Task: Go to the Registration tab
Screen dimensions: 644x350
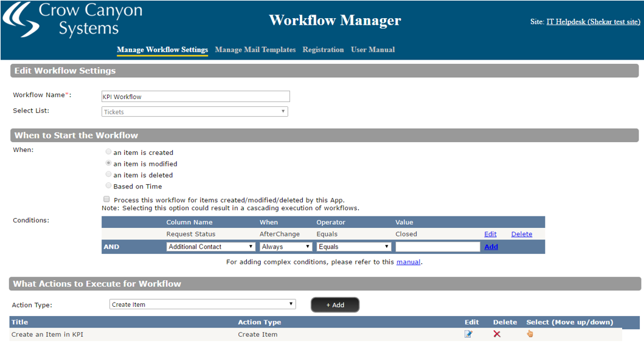Action: pyautogui.click(x=324, y=50)
